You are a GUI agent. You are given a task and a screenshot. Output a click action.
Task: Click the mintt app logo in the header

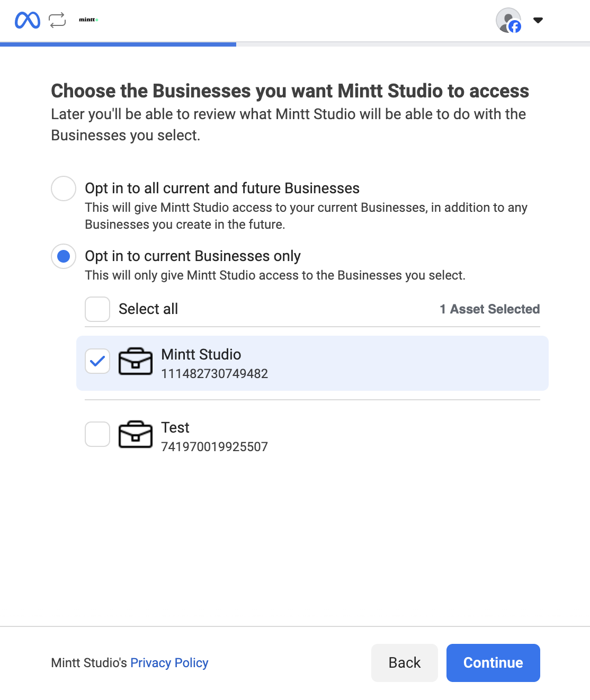(x=87, y=20)
